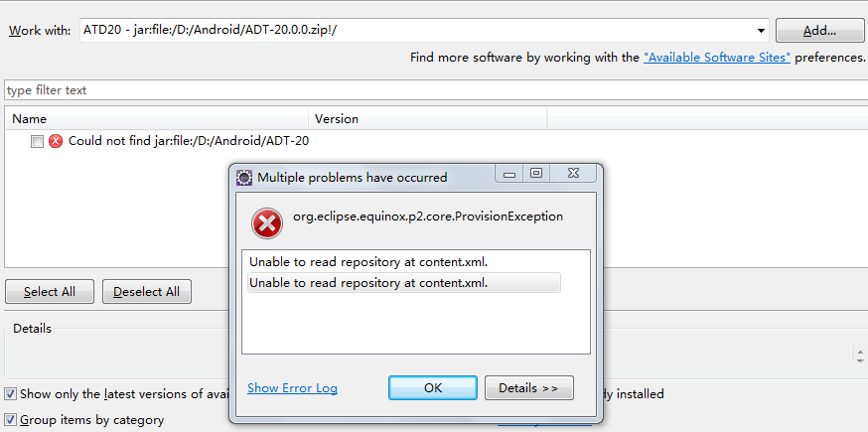The image size is (868, 432).
Task: Click the Eclipse icon in the dialog title bar
Action: [243, 178]
